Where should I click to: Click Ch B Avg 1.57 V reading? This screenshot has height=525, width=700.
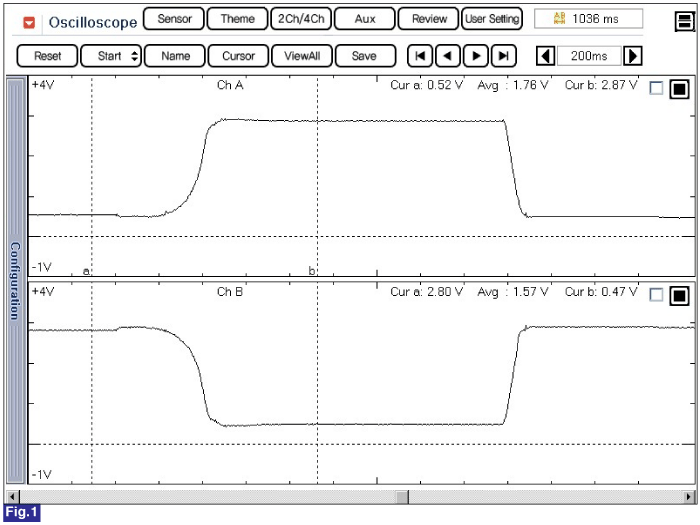pyautogui.click(x=512, y=292)
